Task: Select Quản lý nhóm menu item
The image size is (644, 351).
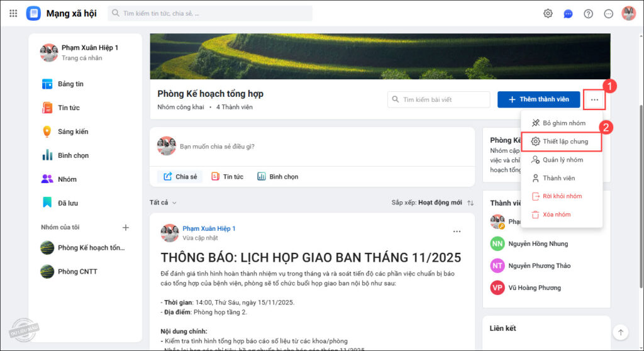Action: tap(561, 160)
